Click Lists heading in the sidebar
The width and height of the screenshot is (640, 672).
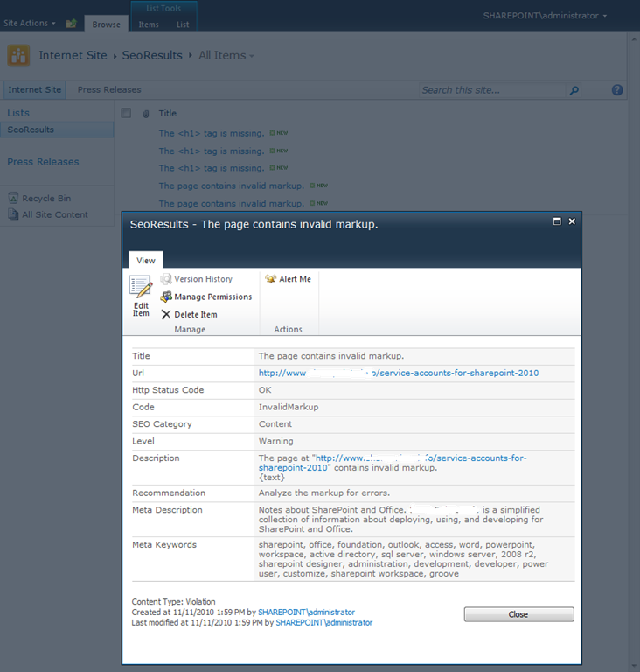[18, 113]
